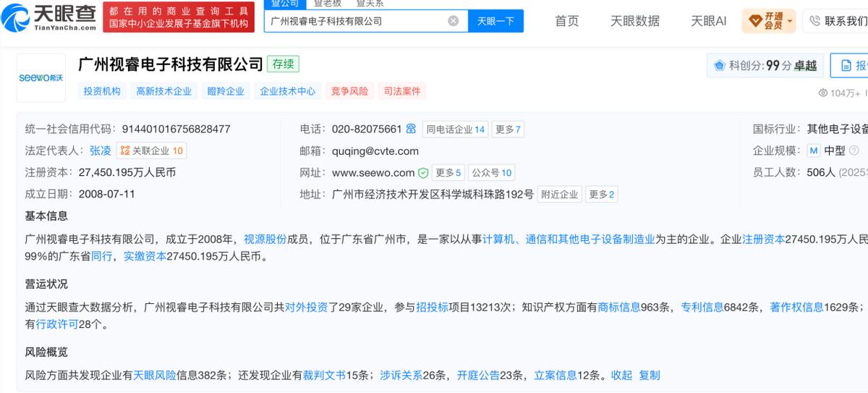Click the 附近企业 button
868x393 pixels.
[561, 195]
